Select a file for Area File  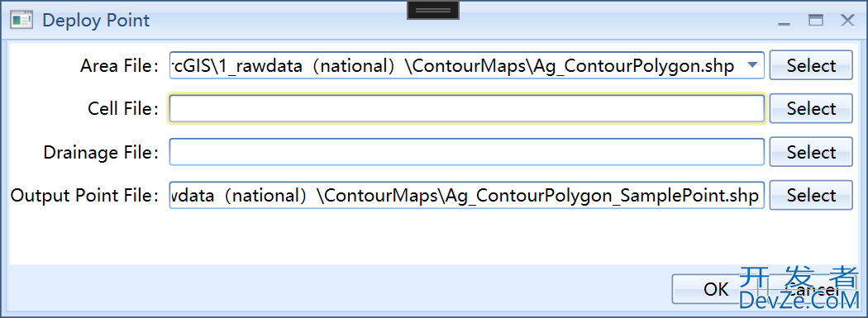tap(811, 65)
